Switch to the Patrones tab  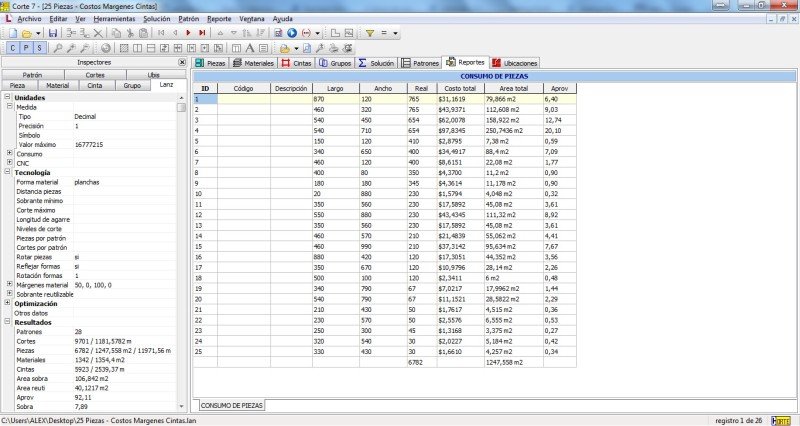click(420, 62)
